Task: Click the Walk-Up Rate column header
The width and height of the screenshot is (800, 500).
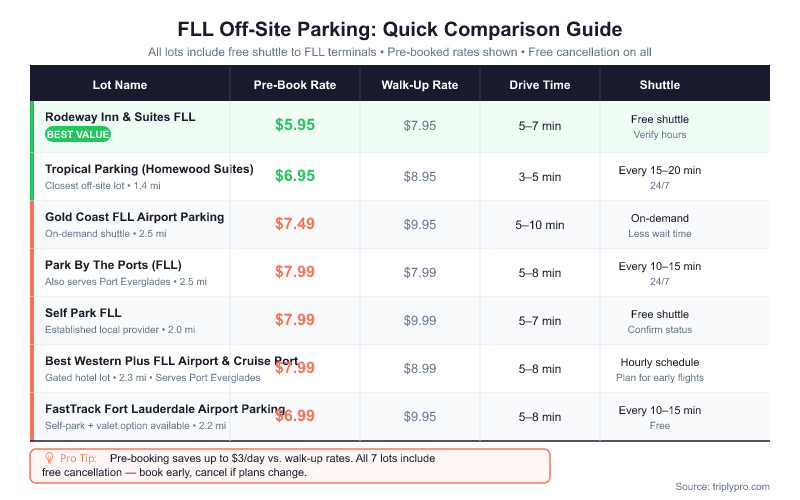Action: (x=420, y=85)
